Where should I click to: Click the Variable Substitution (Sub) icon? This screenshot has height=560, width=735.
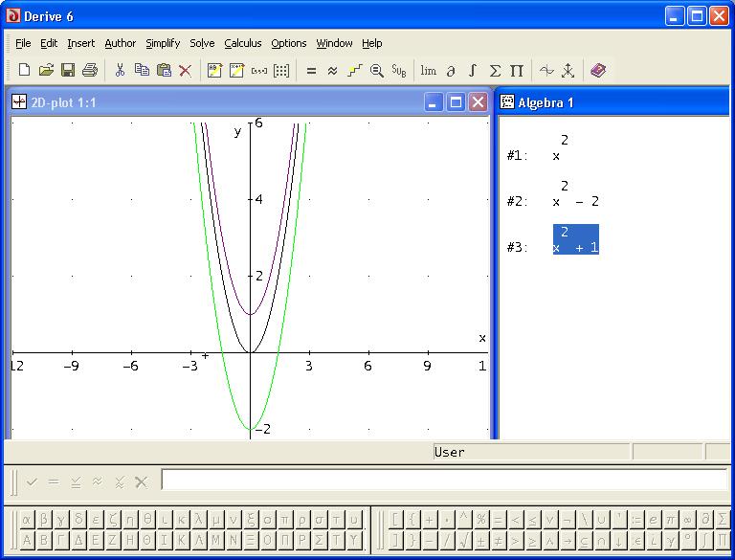tap(399, 70)
